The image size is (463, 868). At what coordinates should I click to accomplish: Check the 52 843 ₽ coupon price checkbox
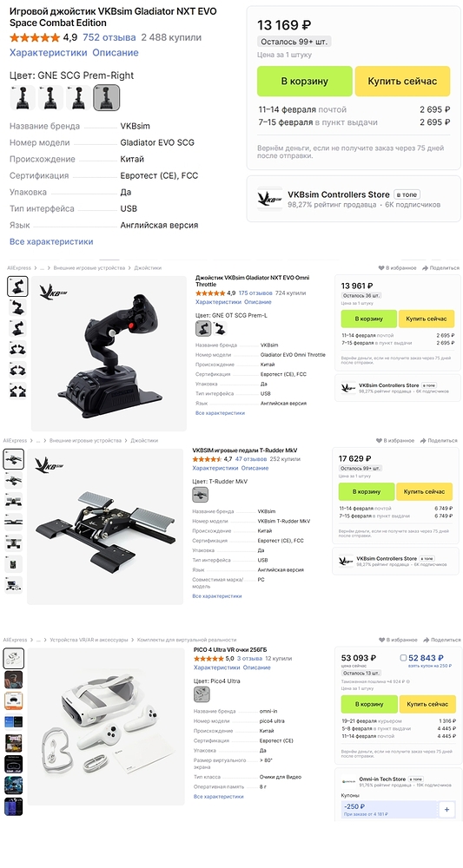point(403,658)
